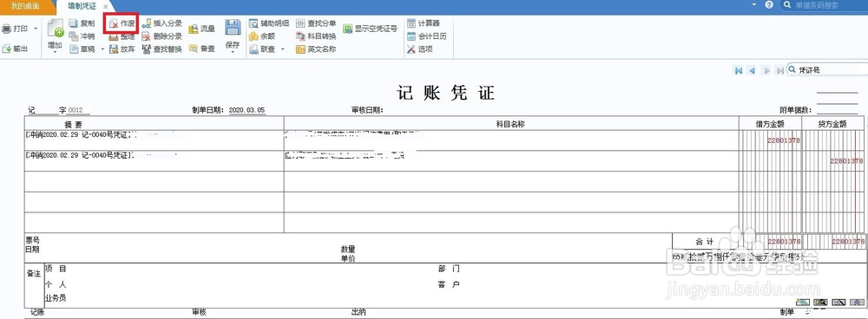This screenshot has height=319, width=868.
Task: Expand the 草稿 dropdown arrow
Action: pyautogui.click(x=102, y=49)
